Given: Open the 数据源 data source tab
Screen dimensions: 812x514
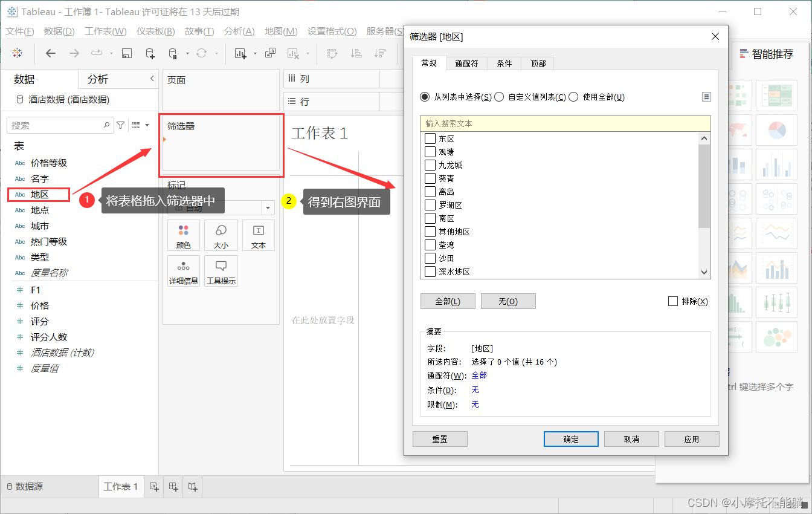Looking at the screenshot, I should 25,486.
